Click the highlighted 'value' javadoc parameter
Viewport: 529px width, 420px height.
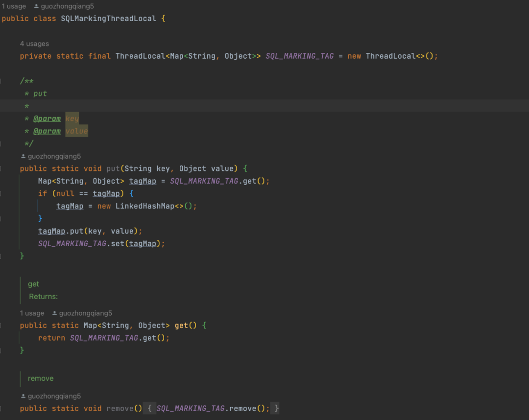tap(76, 131)
